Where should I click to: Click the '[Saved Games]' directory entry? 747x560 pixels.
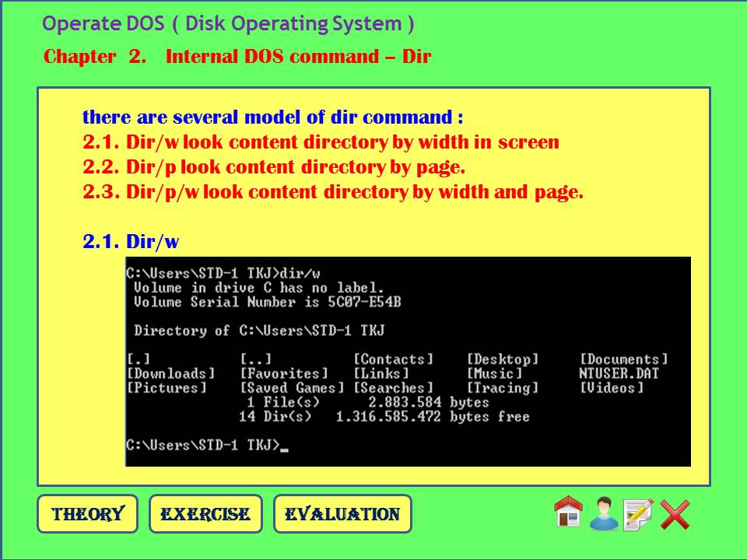point(292,387)
